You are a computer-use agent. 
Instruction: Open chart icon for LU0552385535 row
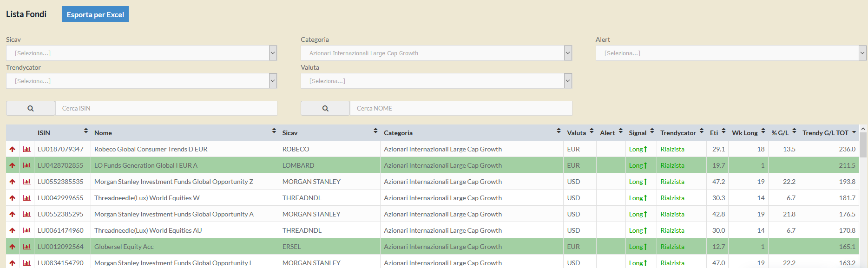(x=27, y=182)
